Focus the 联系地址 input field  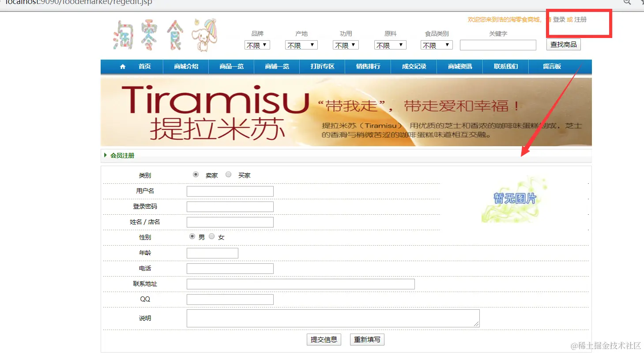(301, 284)
